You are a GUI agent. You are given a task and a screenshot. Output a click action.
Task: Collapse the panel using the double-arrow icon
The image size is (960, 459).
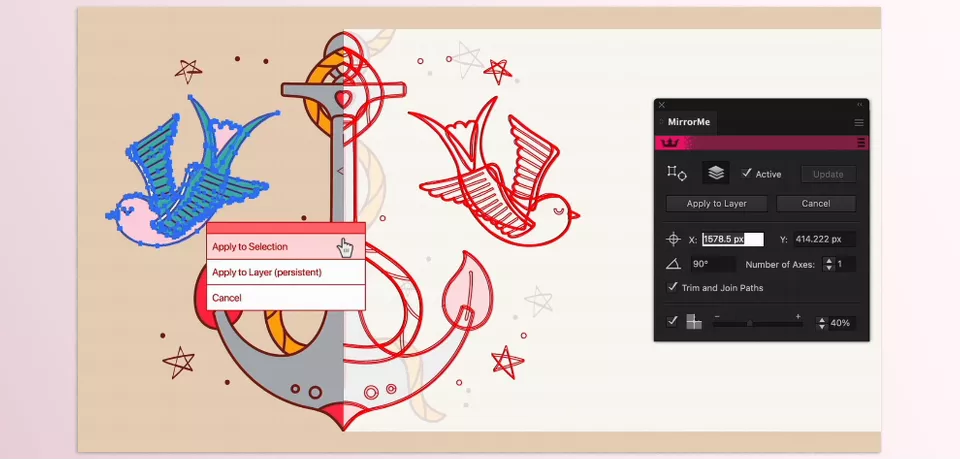pyautogui.click(x=859, y=104)
